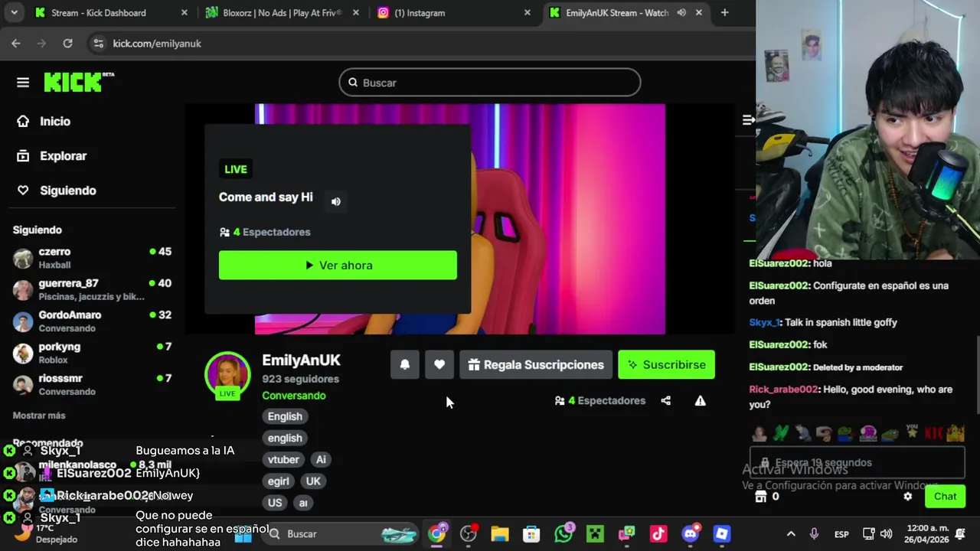
Task: Switch to Instagram browser tab
Action: pyautogui.click(x=453, y=13)
